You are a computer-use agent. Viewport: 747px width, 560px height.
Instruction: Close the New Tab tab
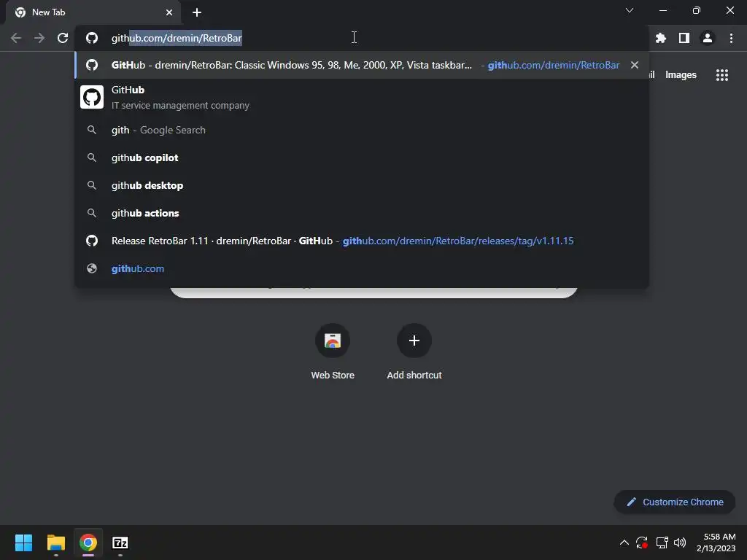click(x=169, y=12)
